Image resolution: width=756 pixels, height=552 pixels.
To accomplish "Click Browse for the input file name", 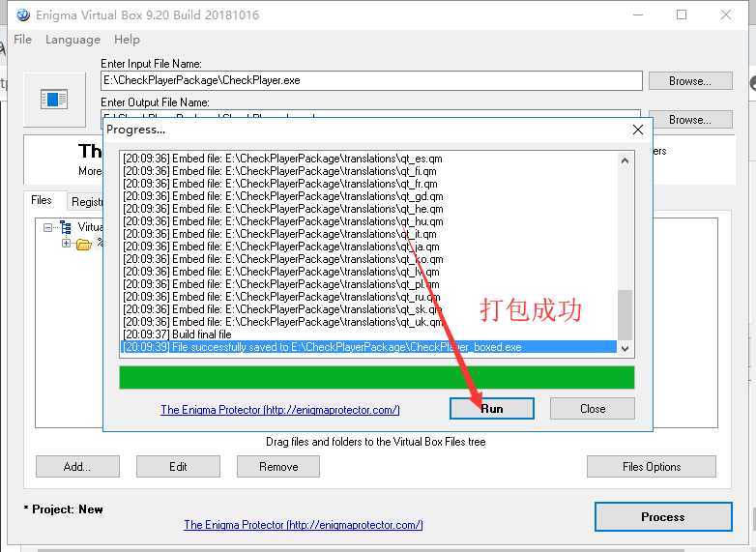I will point(690,81).
